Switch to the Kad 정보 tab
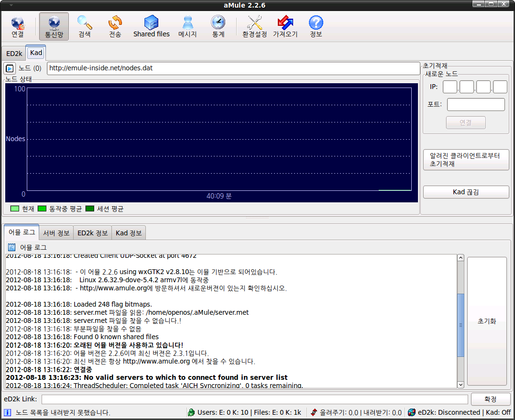 tap(129, 233)
